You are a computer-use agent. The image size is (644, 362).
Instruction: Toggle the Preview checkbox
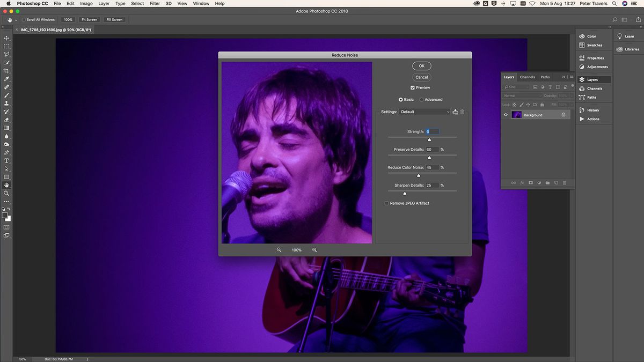(413, 87)
